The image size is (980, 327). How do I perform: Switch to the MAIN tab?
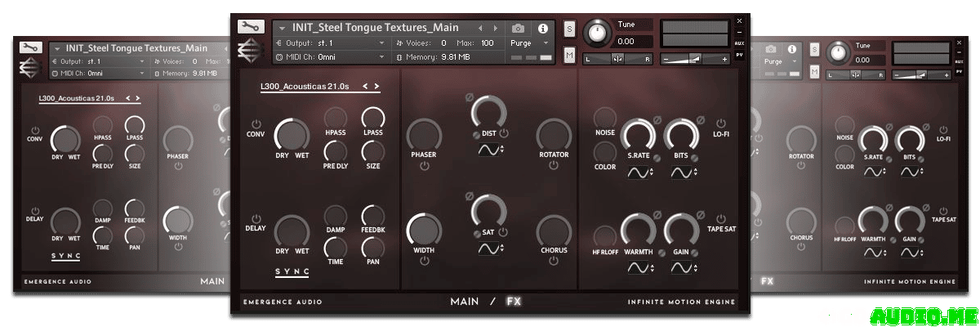coord(464,301)
